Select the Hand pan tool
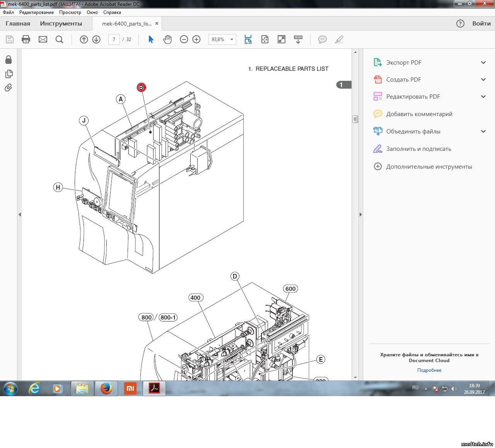This screenshot has width=495, height=448. click(167, 39)
